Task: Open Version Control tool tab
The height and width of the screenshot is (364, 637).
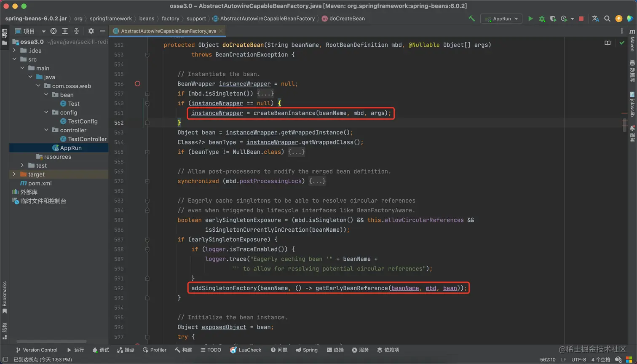Action: [x=36, y=350]
